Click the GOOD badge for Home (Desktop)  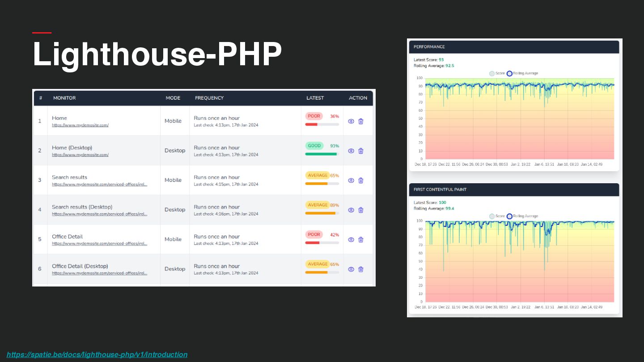(314, 146)
